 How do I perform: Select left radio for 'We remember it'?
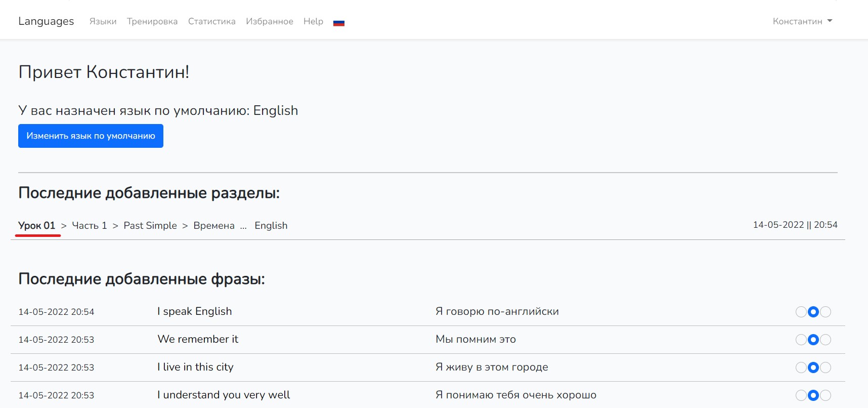click(801, 340)
